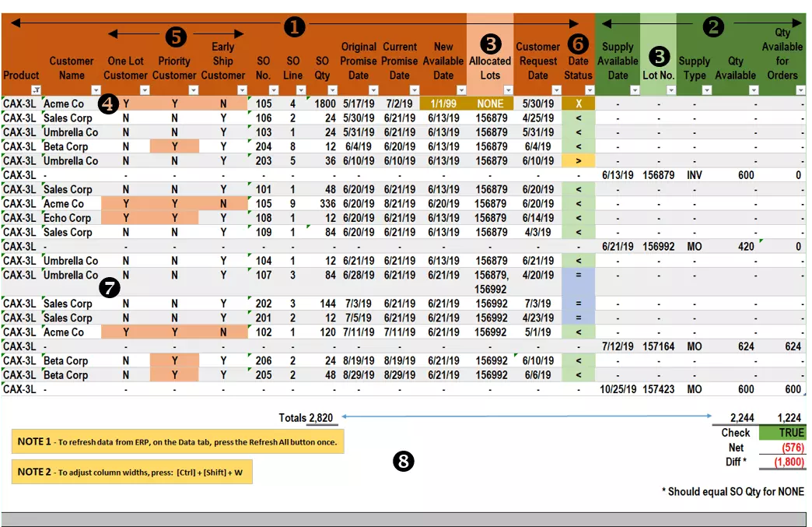Click the 7/12/19 supply available date
Viewport: 812px width, 527px height.
coord(618,346)
